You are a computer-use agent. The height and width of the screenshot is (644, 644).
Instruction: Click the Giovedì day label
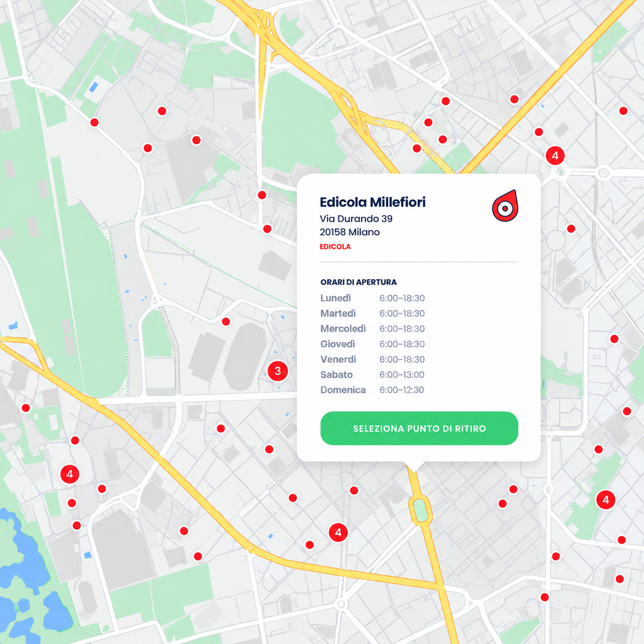tap(338, 344)
